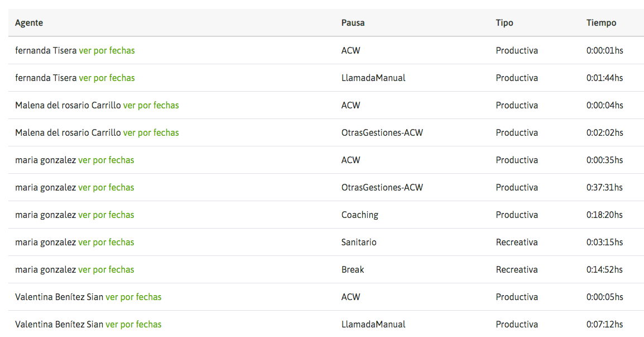Open 'ver por fechas' in fernanda Tisera LlamadaManual row
644x337 pixels.
coord(107,78)
